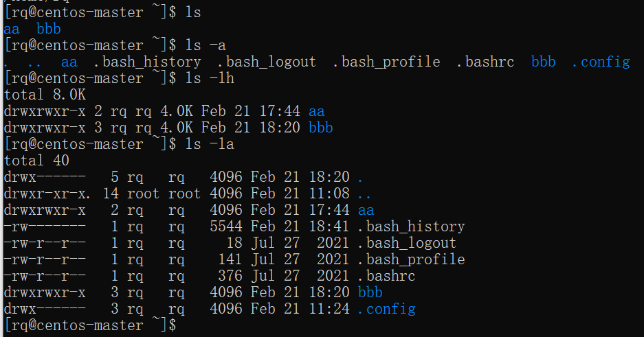644x337 pixels.
Task: Click the time 18:41 of .bash_history
Action: [329, 226]
